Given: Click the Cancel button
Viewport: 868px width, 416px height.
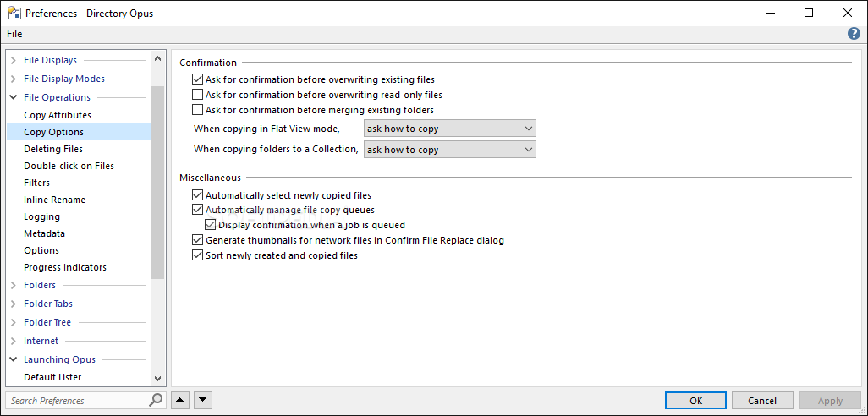Looking at the screenshot, I should coord(762,401).
